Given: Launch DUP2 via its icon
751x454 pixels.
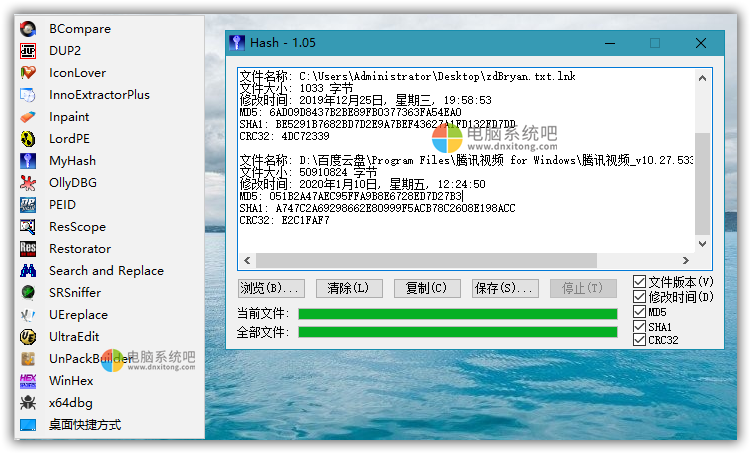Looking at the screenshot, I should [x=28, y=51].
